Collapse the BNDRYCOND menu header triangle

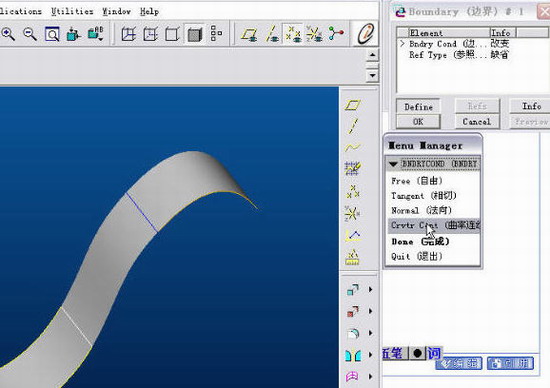pos(393,164)
